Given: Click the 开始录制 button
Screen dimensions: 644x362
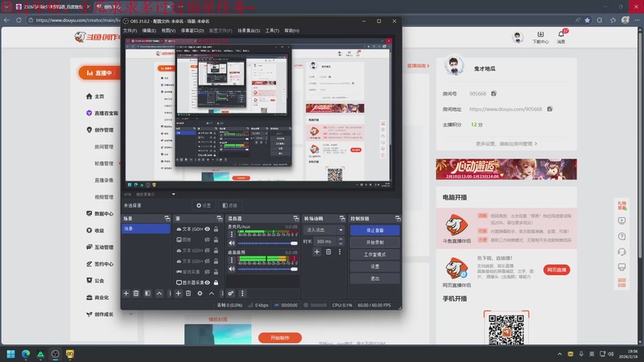Looking at the screenshot, I should [375, 242].
